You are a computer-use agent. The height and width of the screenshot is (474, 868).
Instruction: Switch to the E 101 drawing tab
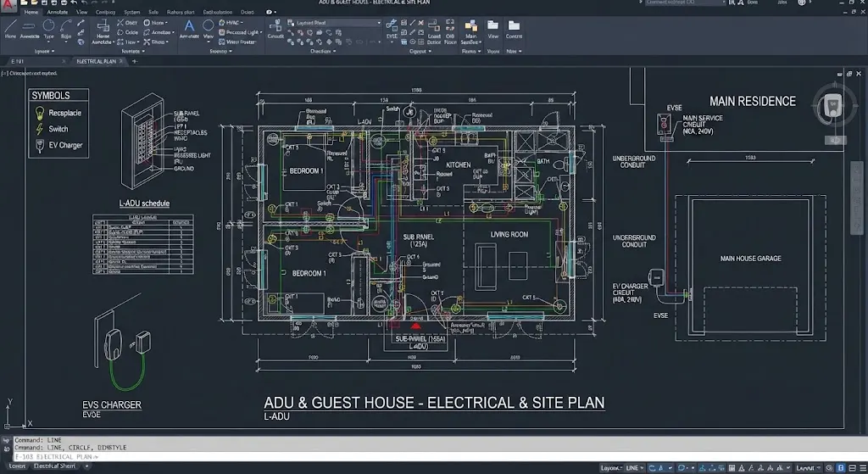[x=17, y=61]
